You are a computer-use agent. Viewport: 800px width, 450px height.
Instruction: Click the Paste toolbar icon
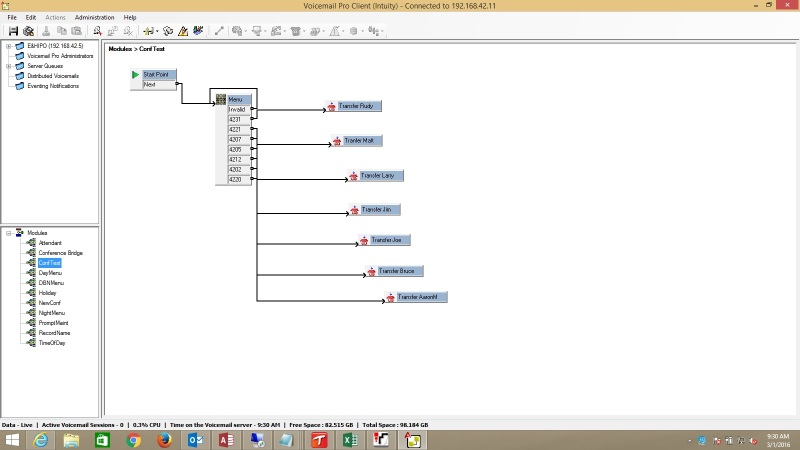77,31
